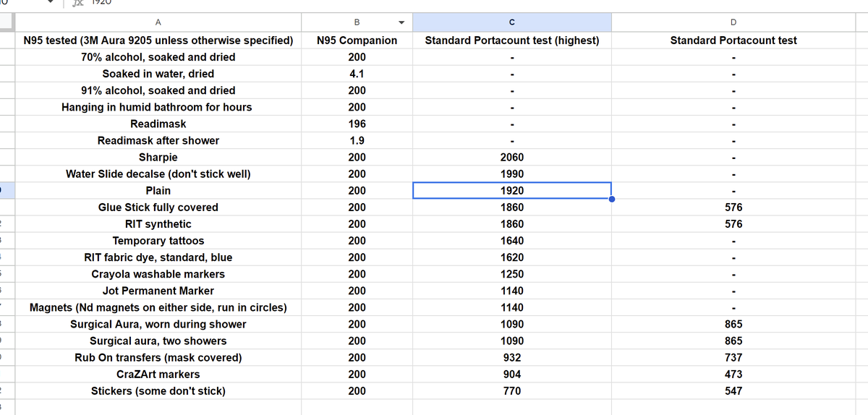The height and width of the screenshot is (415, 868).
Task: Click 'Water Slide decalse (don't stick well)' cell
Action: click(158, 174)
